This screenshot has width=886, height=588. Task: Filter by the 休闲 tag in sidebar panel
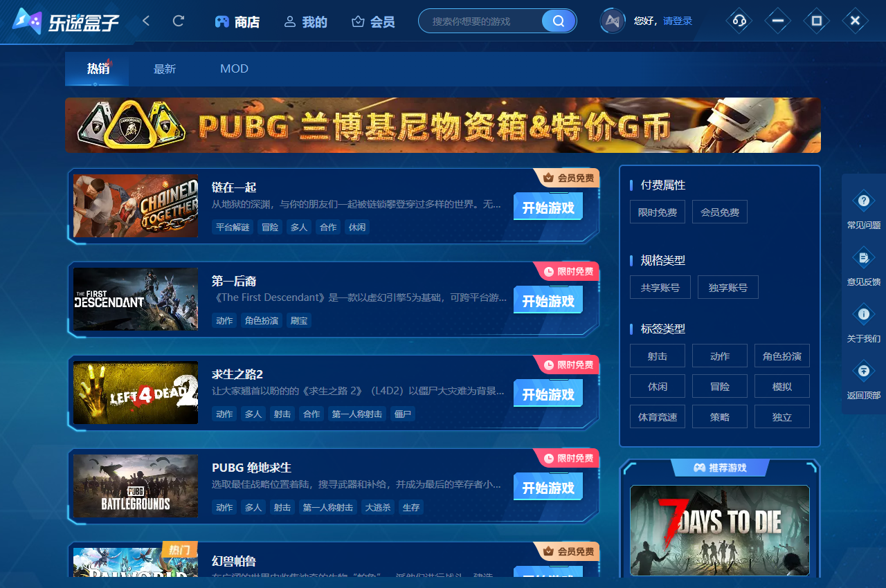[x=658, y=387]
